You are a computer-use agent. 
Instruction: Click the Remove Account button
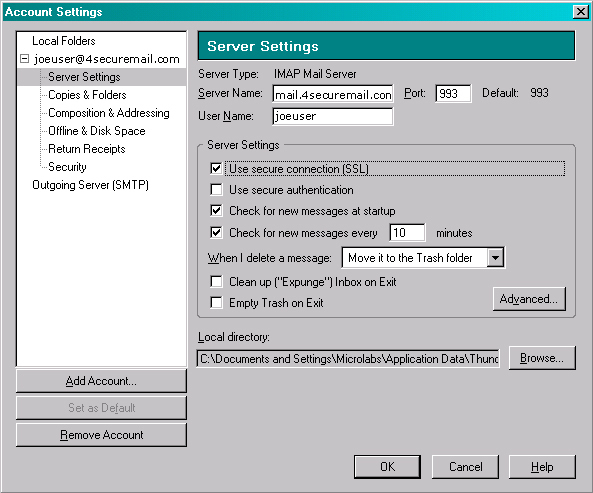pos(101,435)
